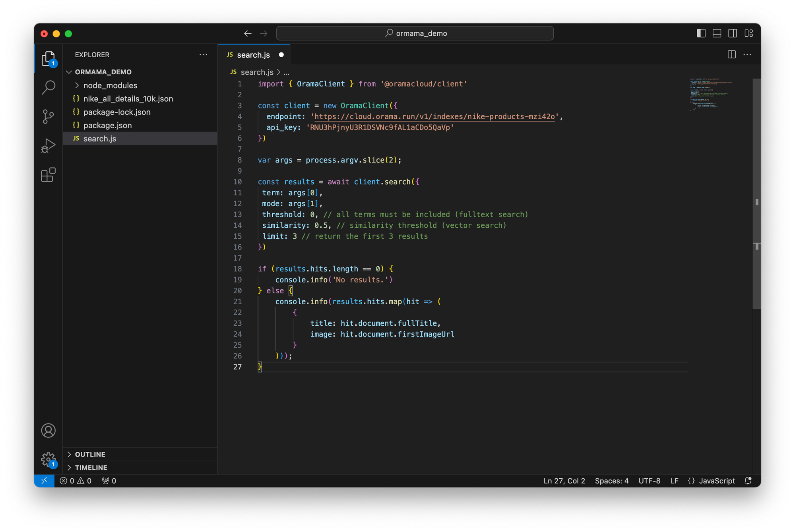
Task: Click search.js in the breadcrumb
Action: point(257,72)
